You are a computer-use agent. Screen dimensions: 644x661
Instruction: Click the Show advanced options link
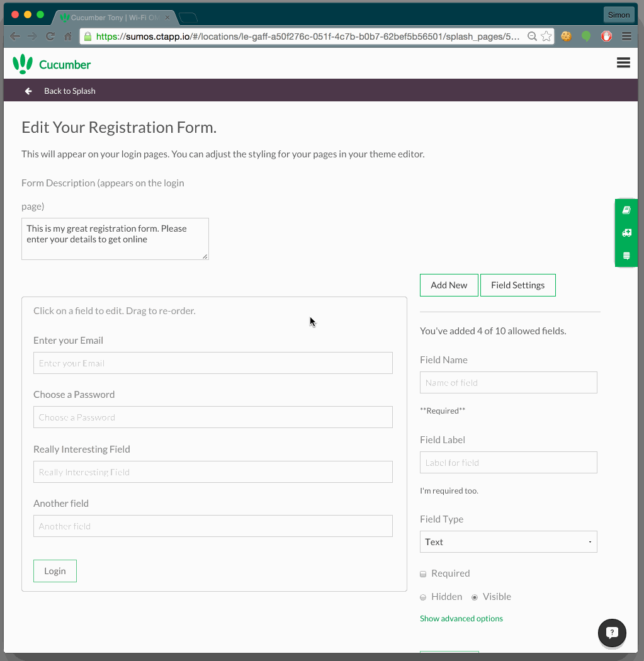click(x=461, y=618)
